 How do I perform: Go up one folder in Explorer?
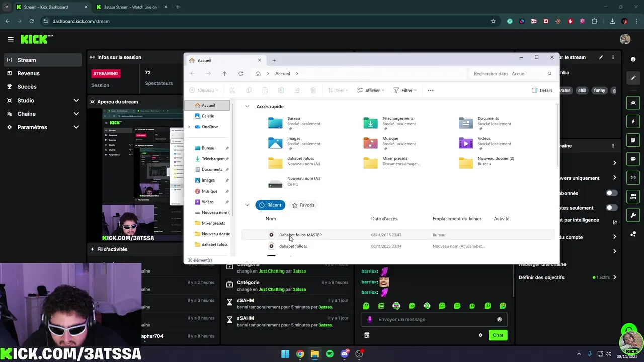pos(224,74)
